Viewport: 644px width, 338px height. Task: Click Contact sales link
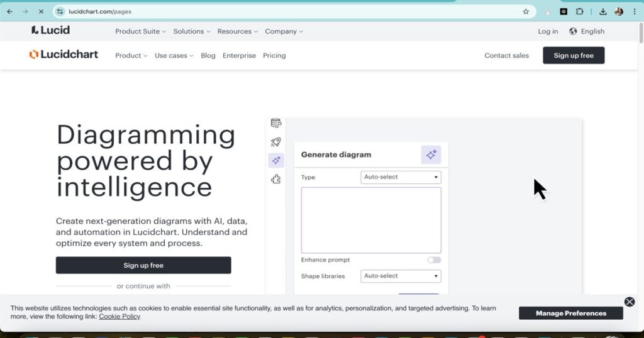click(x=506, y=55)
